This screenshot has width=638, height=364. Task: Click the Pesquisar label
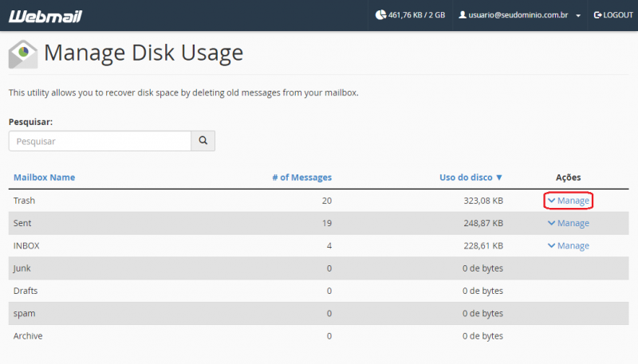pyautogui.click(x=30, y=122)
